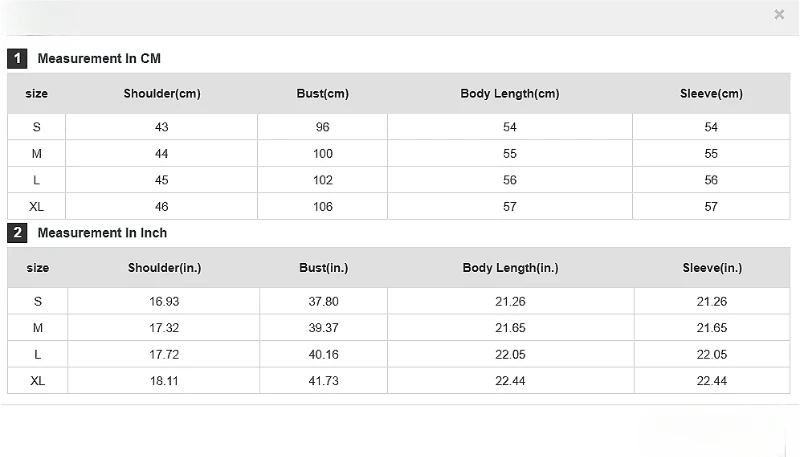The width and height of the screenshot is (800, 457).
Task: Select the Measurement In CM heading
Action: click(x=99, y=59)
